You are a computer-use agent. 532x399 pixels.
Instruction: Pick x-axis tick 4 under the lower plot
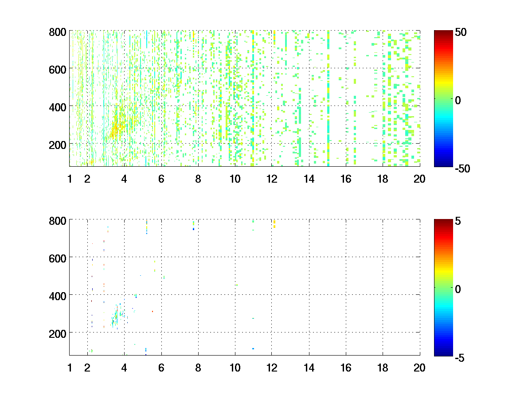point(124,368)
